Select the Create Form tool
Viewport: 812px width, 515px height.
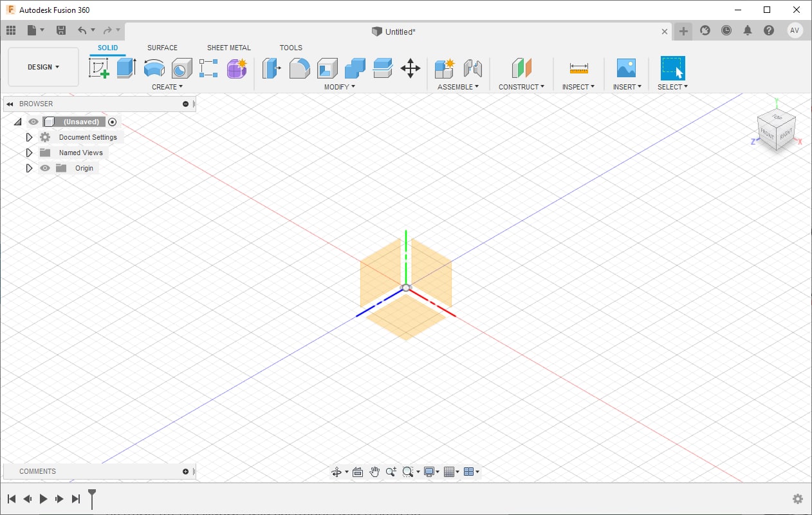click(x=237, y=68)
